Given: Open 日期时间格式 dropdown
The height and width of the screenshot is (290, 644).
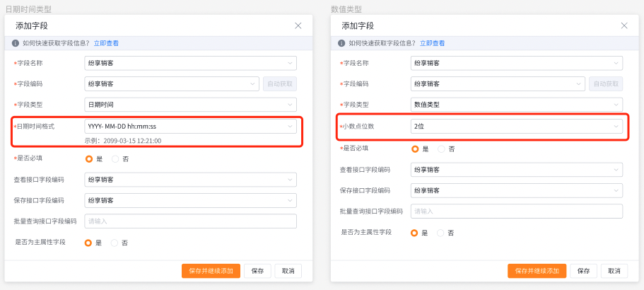Looking at the screenshot, I should pyautogui.click(x=191, y=127).
